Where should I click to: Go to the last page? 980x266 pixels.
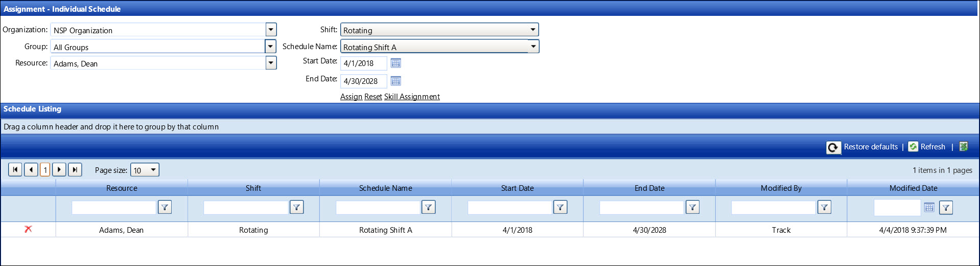click(75, 169)
